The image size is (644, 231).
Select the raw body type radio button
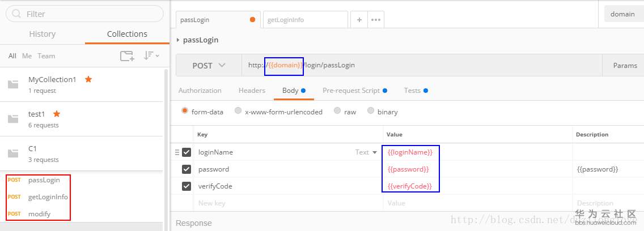pos(337,111)
